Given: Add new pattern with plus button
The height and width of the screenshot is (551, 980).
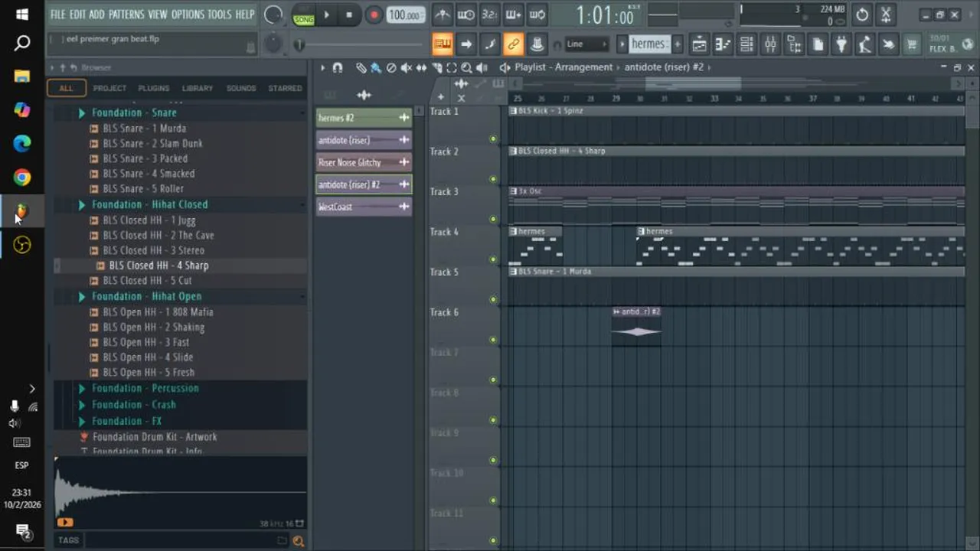Looking at the screenshot, I should 677,44.
